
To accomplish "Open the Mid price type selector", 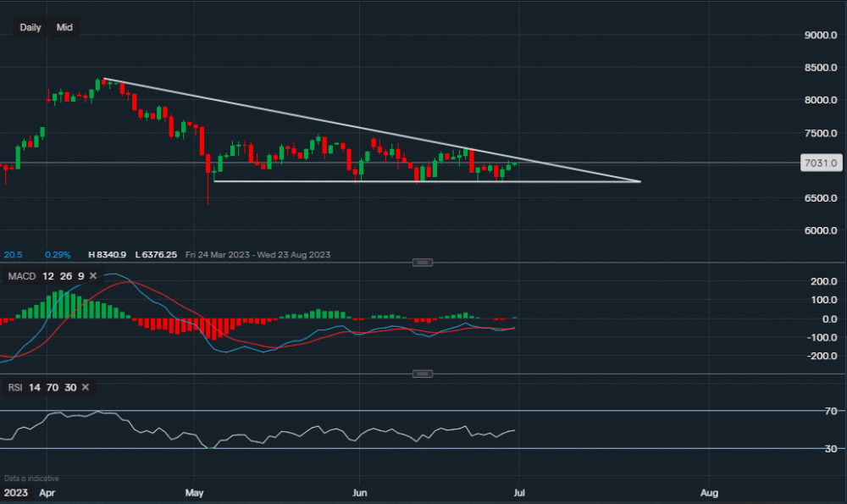I will click(64, 27).
